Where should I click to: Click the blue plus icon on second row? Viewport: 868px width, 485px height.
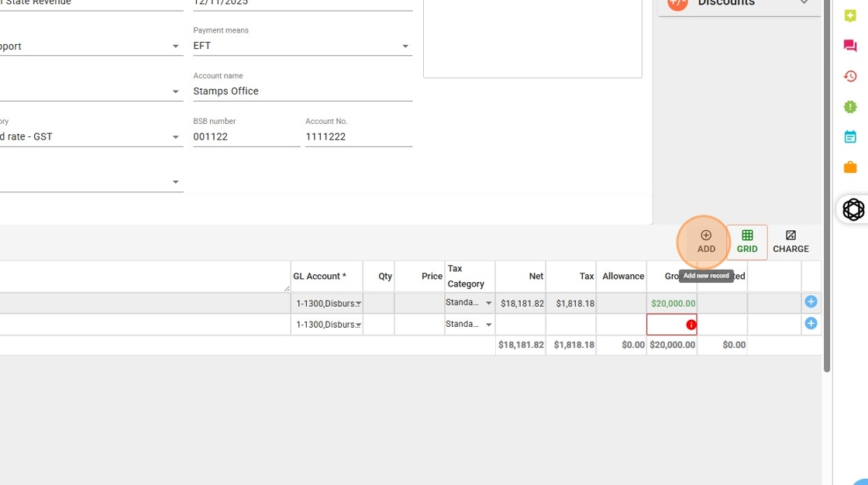point(811,324)
